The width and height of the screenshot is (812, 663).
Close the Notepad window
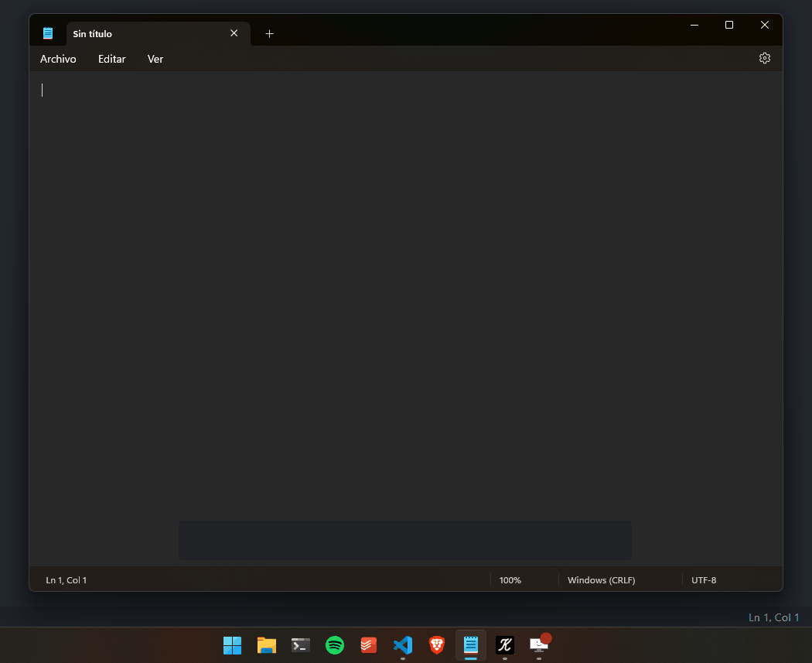pyautogui.click(x=764, y=25)
